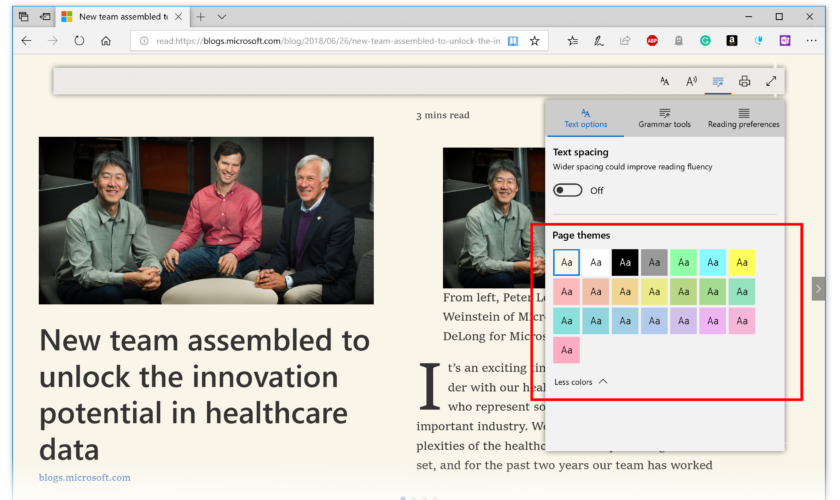
Task: Open the Settings and more ellipsis menu
Action: 811,41
